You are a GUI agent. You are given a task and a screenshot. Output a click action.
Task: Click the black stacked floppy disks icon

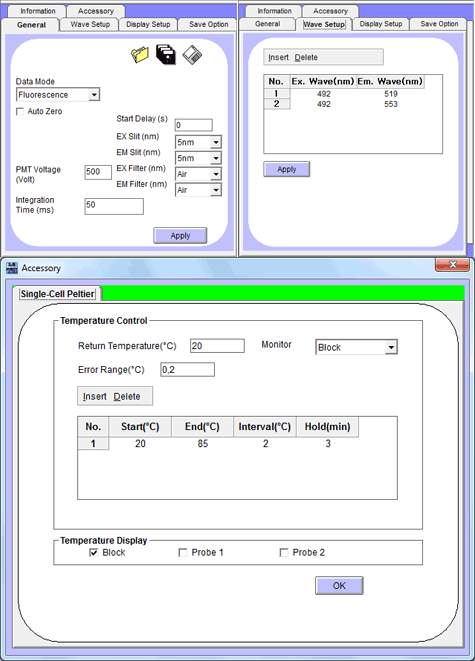[166, 55]
